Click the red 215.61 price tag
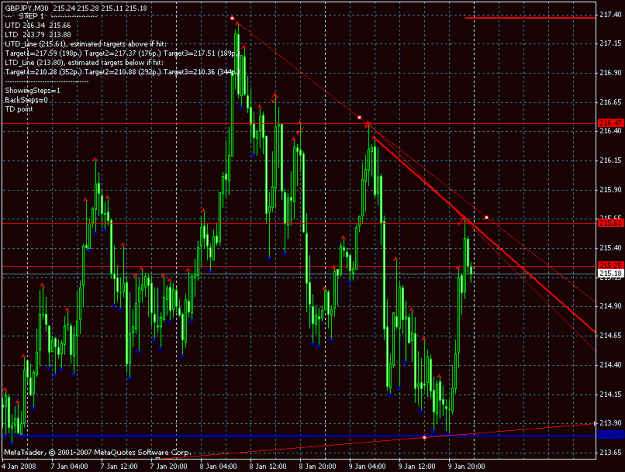Screen dimensions: 625x472 (611, 223)
